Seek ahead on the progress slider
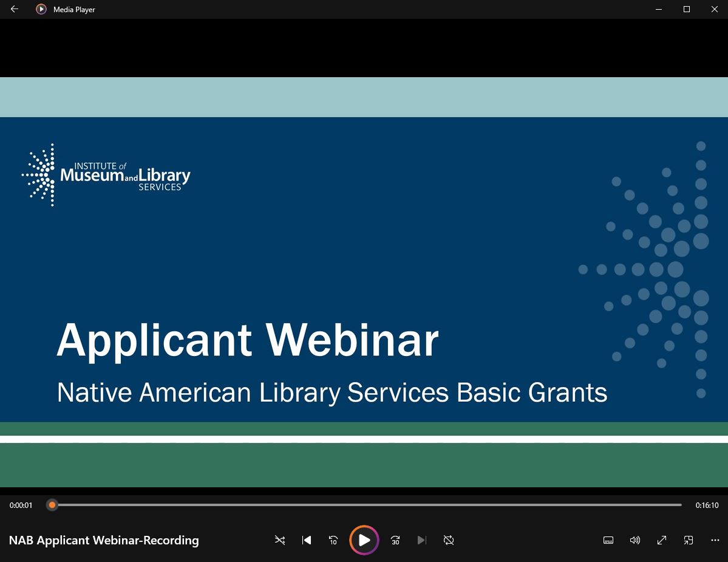Image resolution: width=728 pixels, height=562 pixels. [x=364, y=505]
